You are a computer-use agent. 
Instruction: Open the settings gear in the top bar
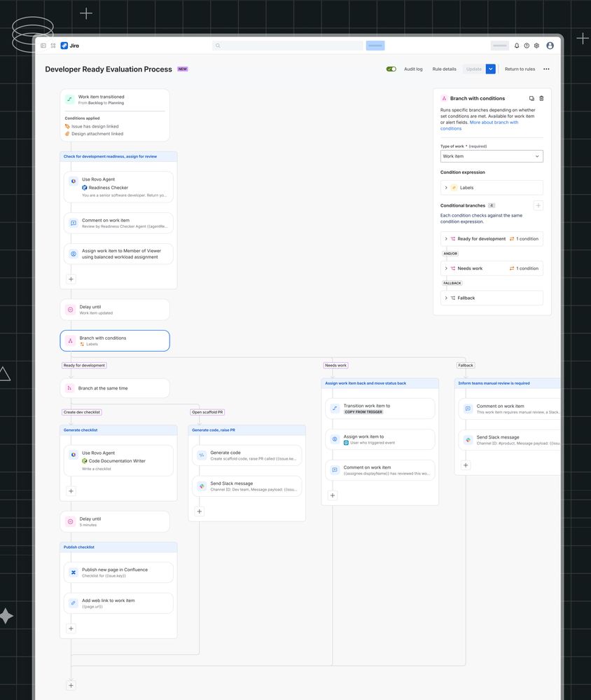point(536,46)
